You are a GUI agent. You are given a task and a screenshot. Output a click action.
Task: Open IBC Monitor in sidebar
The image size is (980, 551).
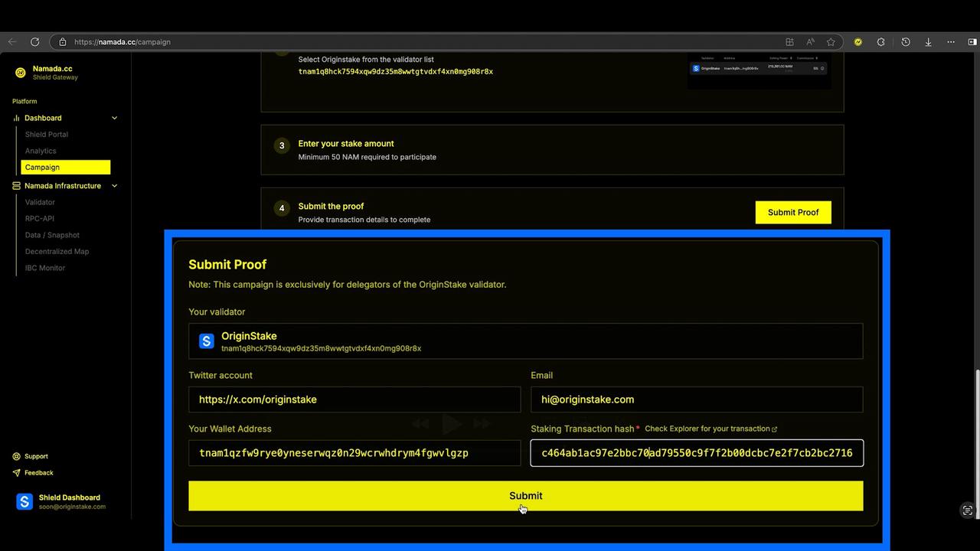click(45, 268)
